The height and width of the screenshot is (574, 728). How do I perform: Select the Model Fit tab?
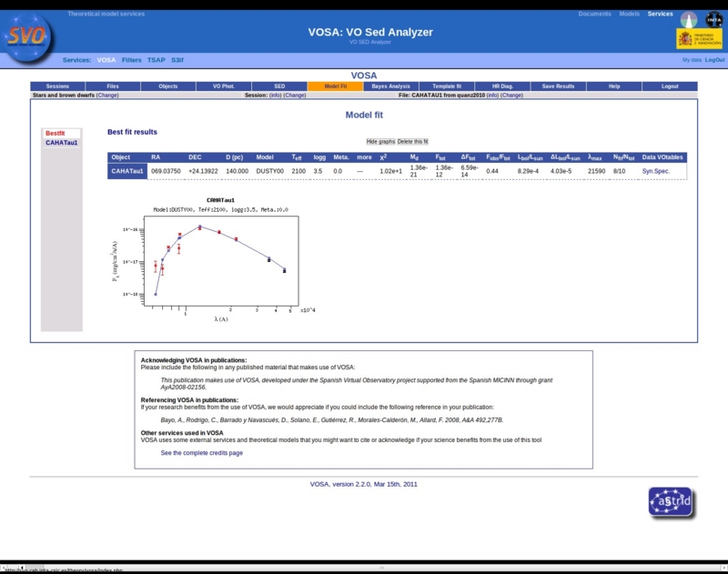(x=335, y=86)
